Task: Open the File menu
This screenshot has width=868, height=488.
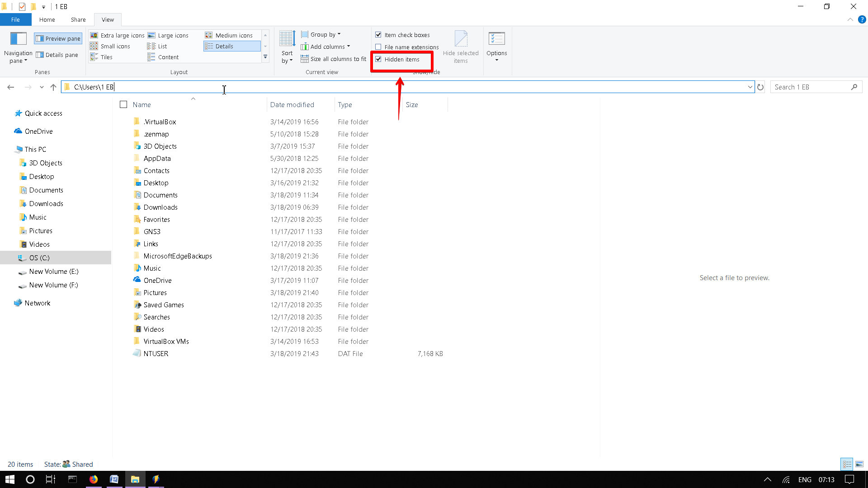Action: point(15,19)
